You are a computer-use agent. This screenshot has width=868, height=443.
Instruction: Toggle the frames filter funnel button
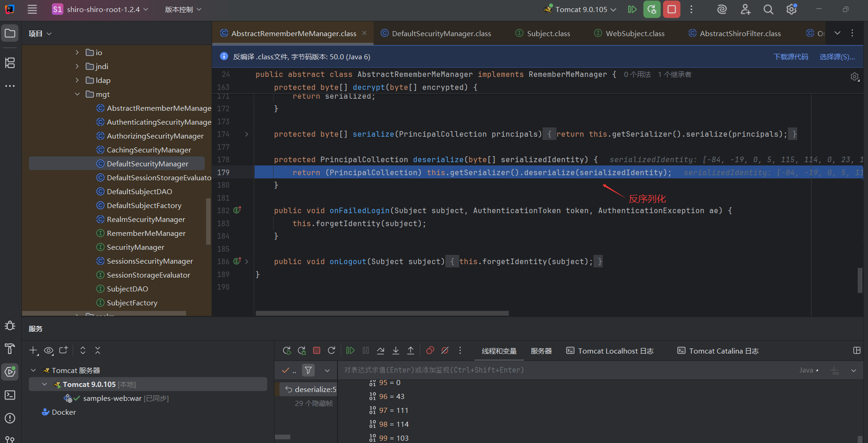[x=308, y=370]
